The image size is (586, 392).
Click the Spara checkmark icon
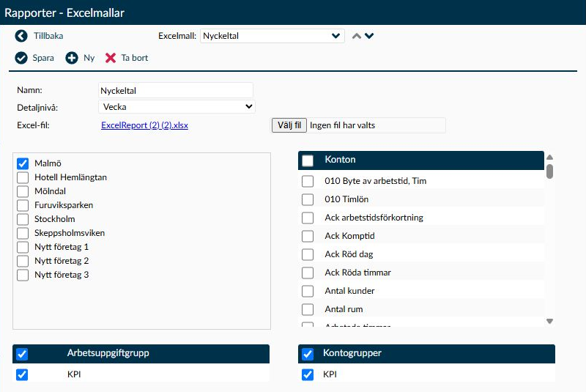pos(21,58)
